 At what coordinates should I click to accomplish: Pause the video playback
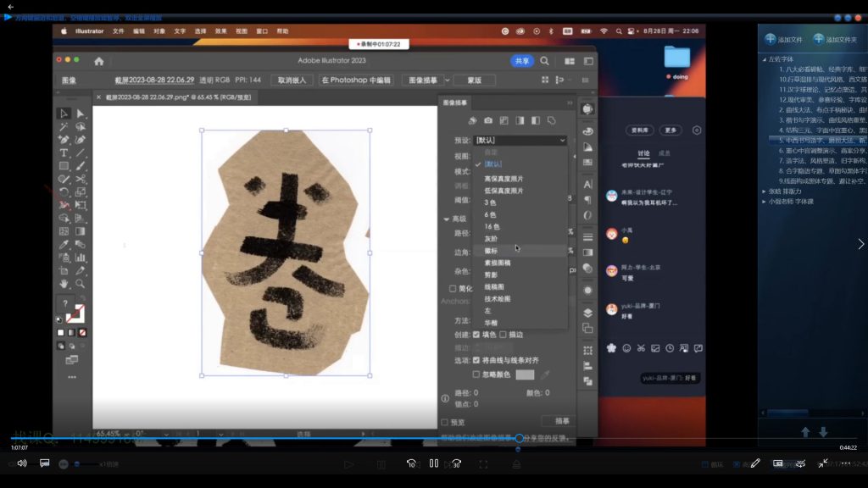tap(433, 463)
